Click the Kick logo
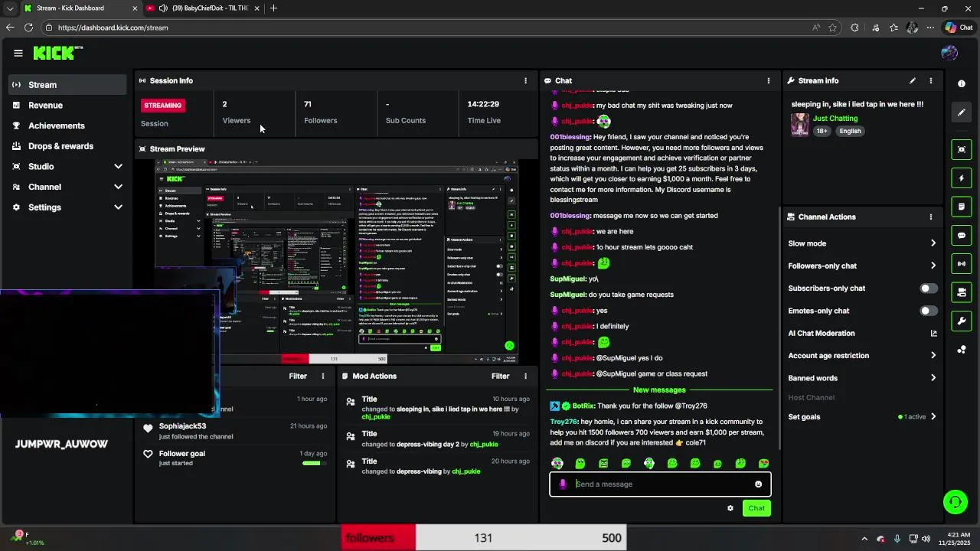This screenshot has height=551, width=980. click(57, 53)
